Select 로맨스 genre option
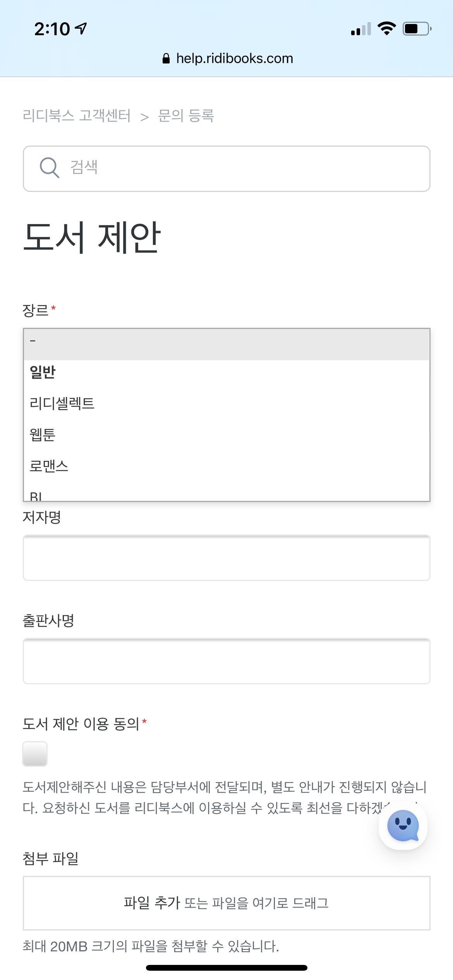The width and height of the screenshot is (453, 980). click(x=49, y=466)
